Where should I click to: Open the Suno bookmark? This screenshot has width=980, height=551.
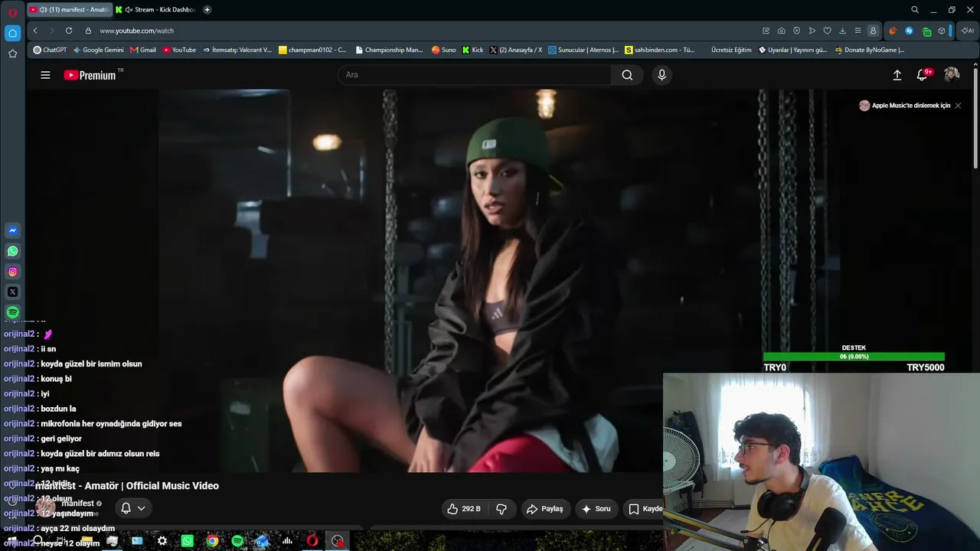pos(443,50)
